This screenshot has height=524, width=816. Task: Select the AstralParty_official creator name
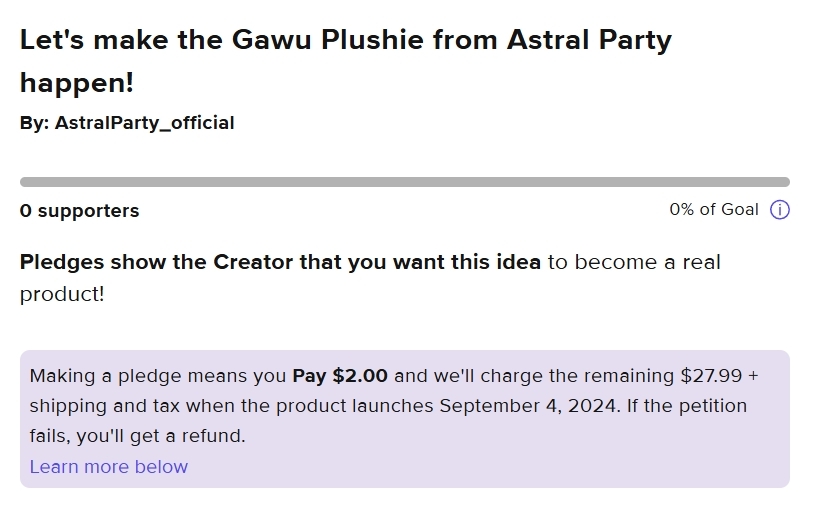click(145, 123)
